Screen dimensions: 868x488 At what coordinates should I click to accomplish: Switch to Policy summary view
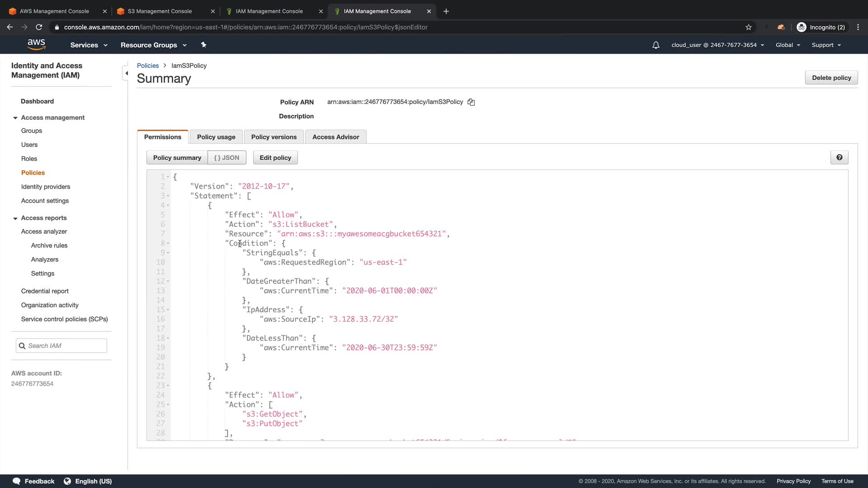(x=177, y=158)
